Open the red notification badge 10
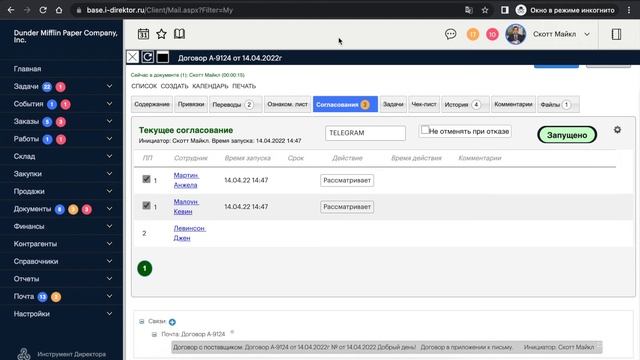This screenshot has height=360, width=640. (492, 34)
